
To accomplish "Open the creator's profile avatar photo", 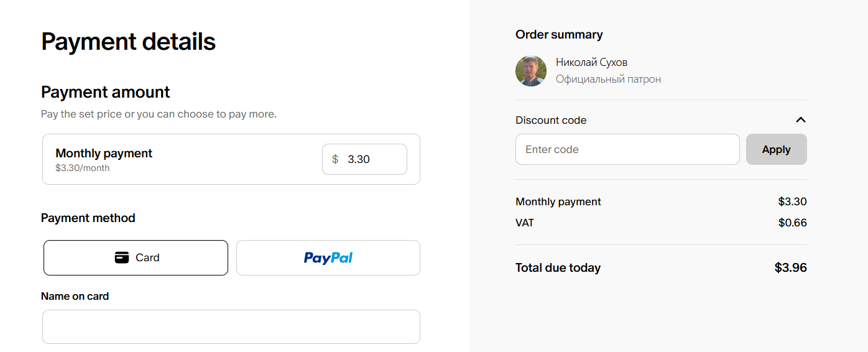I will point(531,71).
